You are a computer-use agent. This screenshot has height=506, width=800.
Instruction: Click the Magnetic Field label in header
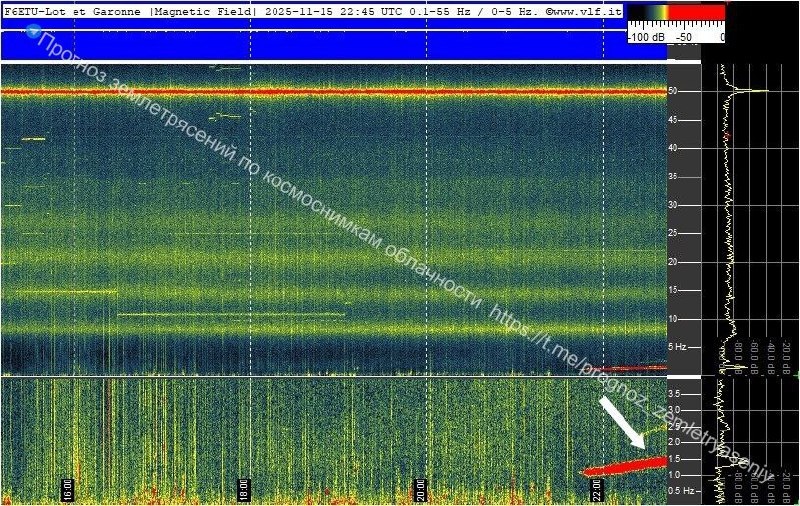(203, 11)
